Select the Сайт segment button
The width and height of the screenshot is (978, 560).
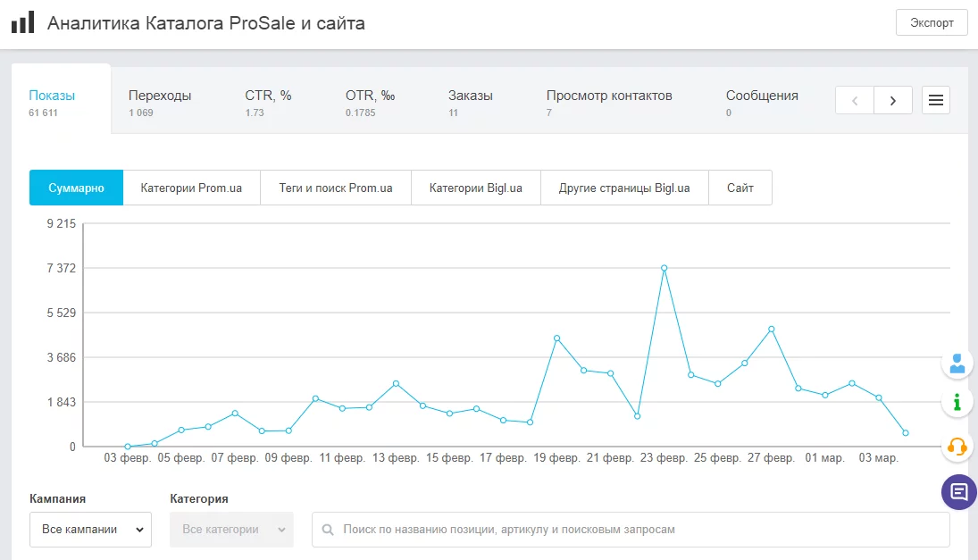(740, 188)
